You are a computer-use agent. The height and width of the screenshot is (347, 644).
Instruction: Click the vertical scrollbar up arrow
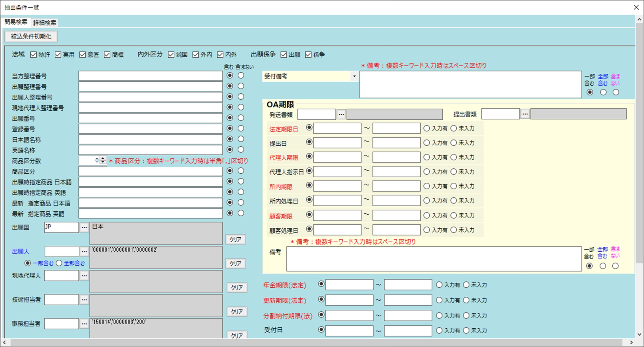click(639, 19)
